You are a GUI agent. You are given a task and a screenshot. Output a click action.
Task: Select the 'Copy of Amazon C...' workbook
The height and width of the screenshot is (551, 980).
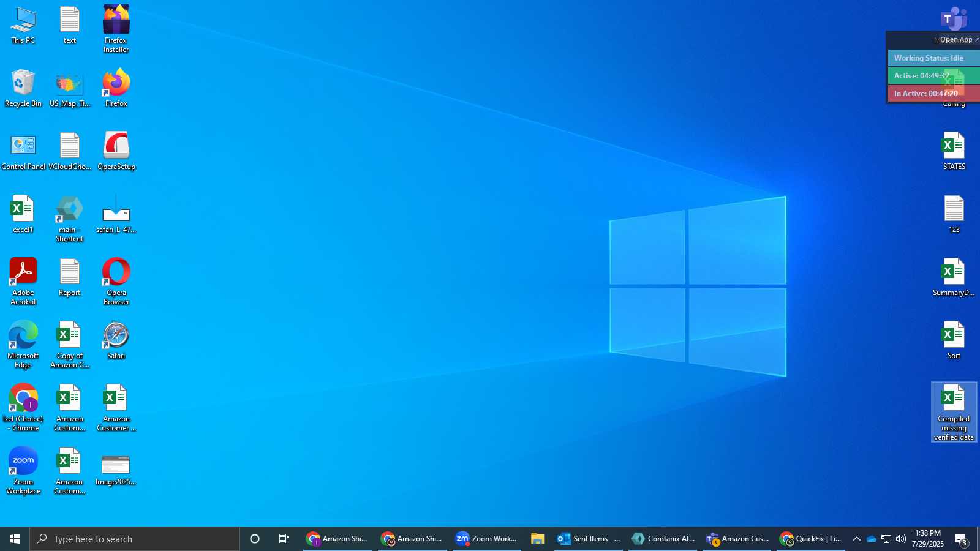[x=70, y=345]
